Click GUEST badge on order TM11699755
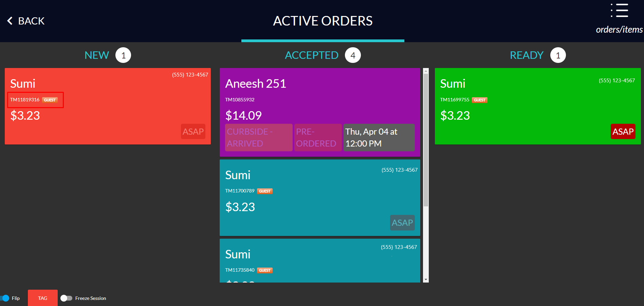This screenshot has height=306, width=644. click(480, 100)
